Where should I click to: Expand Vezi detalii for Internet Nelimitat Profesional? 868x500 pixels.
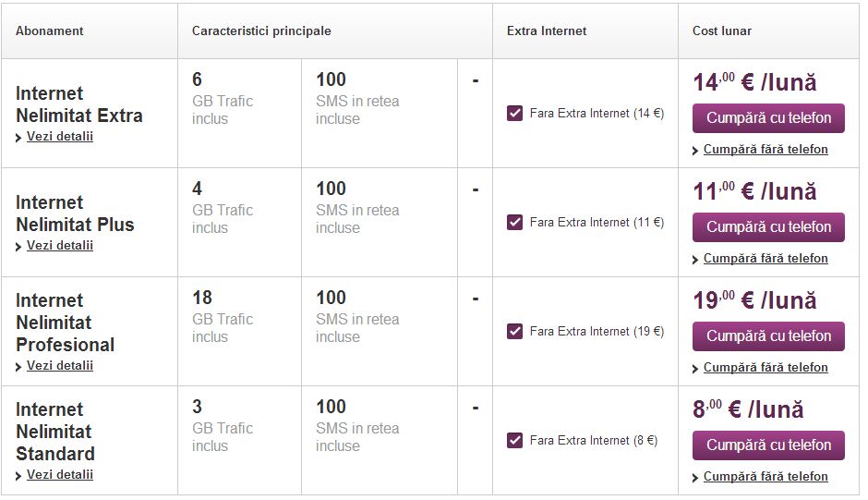click(x=60, y=366)
